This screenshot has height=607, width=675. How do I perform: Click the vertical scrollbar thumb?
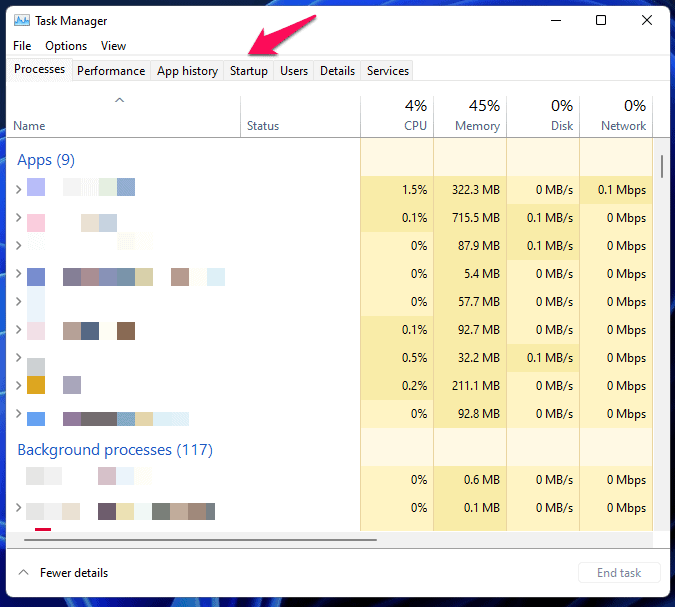click(662, 167)
